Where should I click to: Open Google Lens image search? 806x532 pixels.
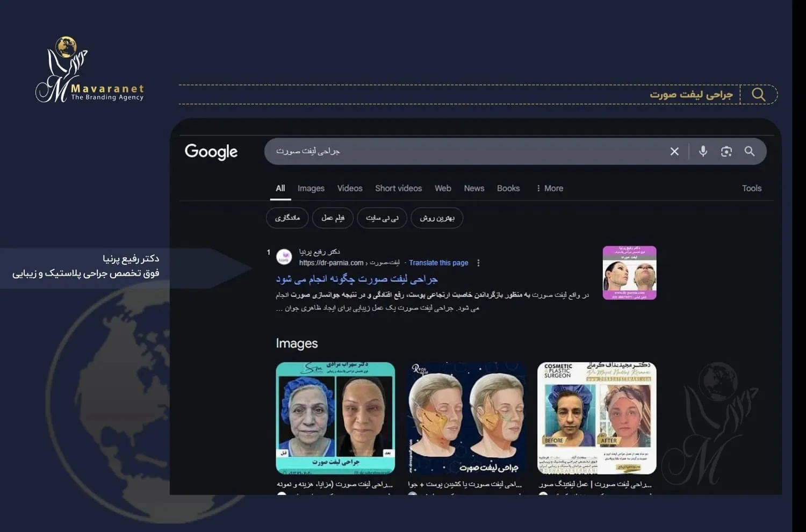726,152
